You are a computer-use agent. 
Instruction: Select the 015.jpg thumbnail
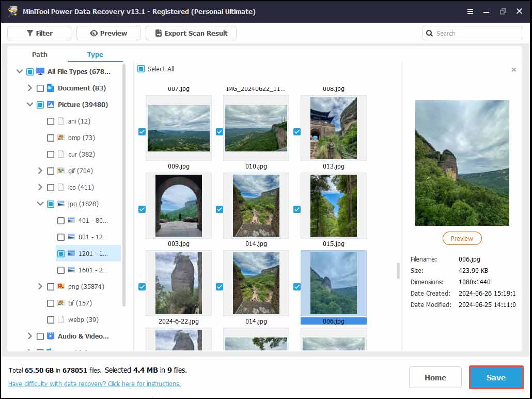point(334,206)
